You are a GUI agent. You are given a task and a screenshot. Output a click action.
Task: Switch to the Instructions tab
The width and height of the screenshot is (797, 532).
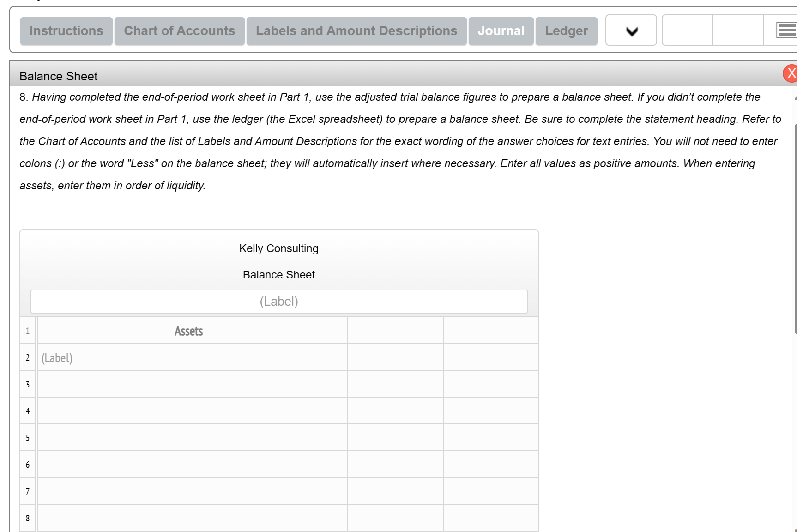click(x=66, y=30)
